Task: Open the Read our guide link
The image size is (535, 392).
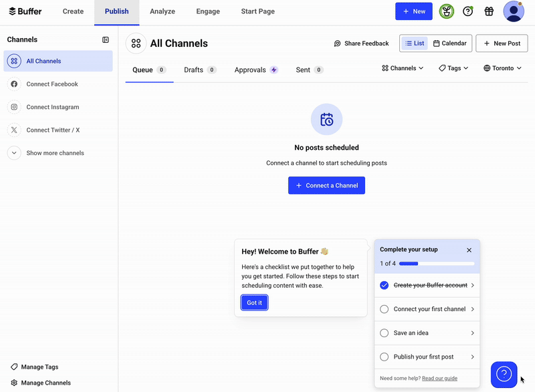Action: [439, 379]
